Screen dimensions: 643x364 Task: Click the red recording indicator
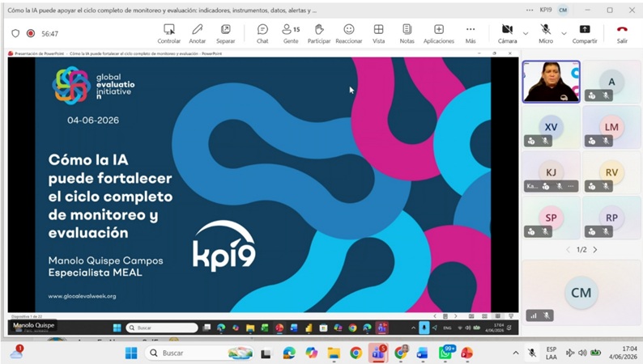(x=31, y=34)
